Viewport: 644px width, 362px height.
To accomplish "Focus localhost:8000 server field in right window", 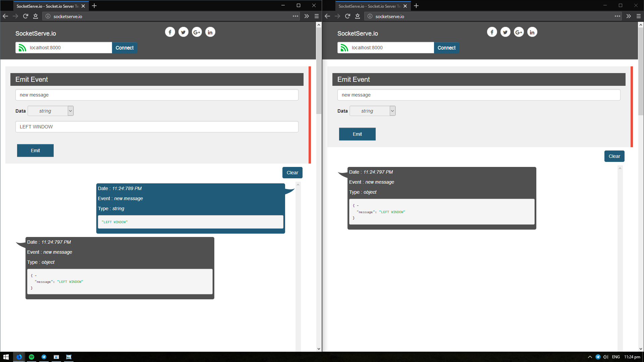I will coord(386,48).
